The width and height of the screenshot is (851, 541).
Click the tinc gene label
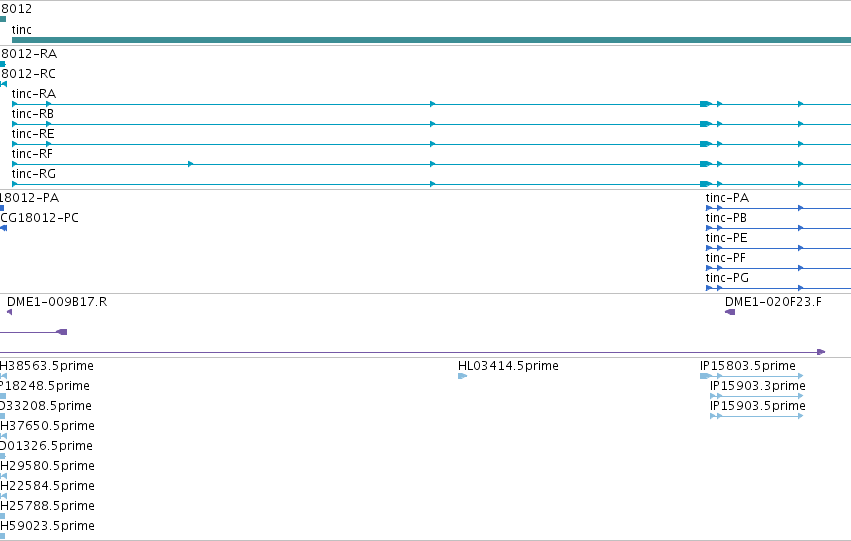point(22,30)
